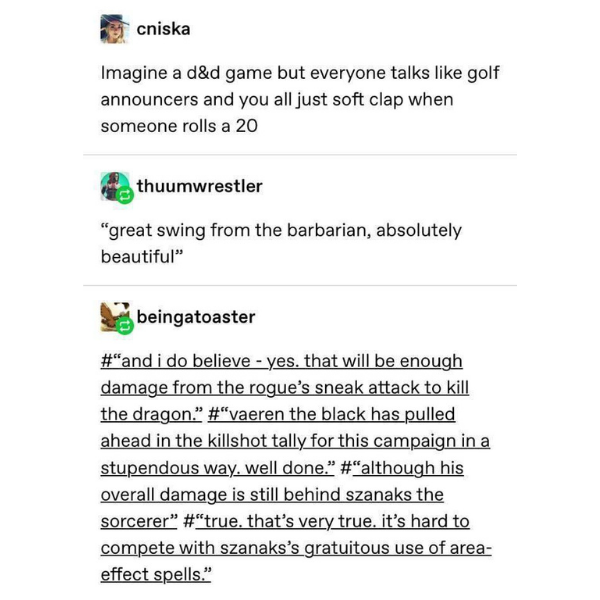This screenshot has width=600, height=600.
Task: Open cniska's profile avatar
Action: pyautogui.click(x=114, y=29)
